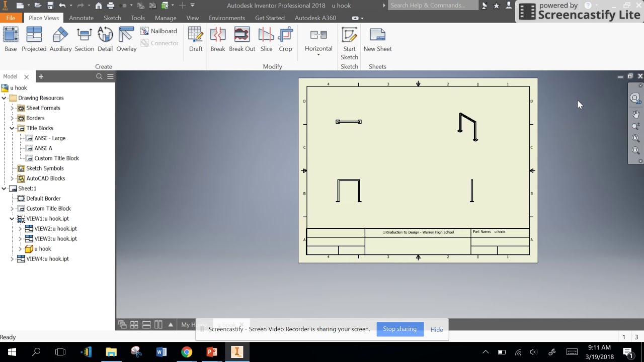Select the Crop tool
This screenshot has width=644, height=362.
[285, 40]
